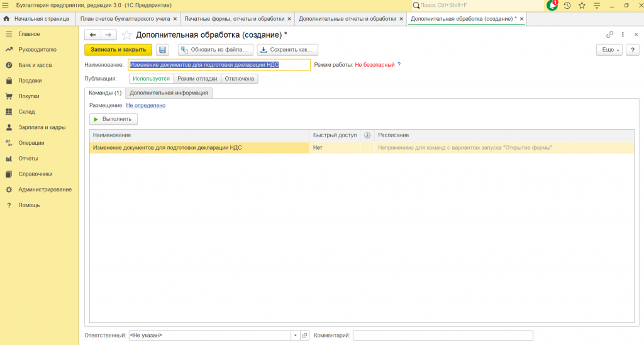The image size is (644, 345).
Task: Open the Не определено placement link
Action: (x=146, y=105)
